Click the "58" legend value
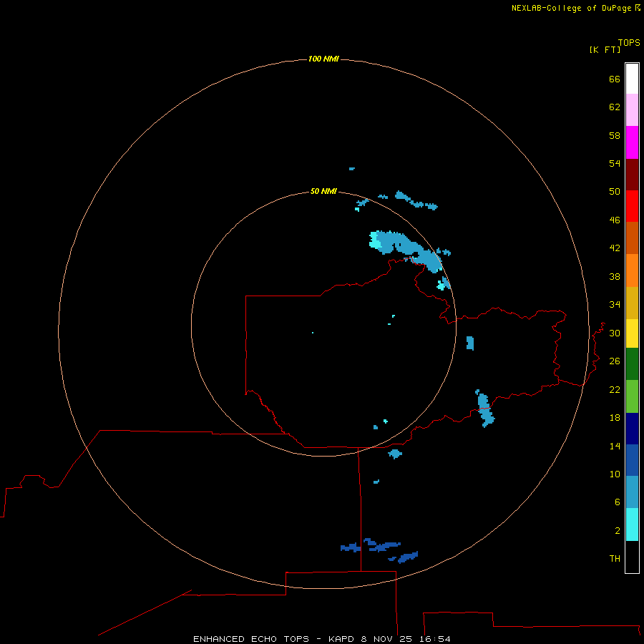 coord(615,135)
